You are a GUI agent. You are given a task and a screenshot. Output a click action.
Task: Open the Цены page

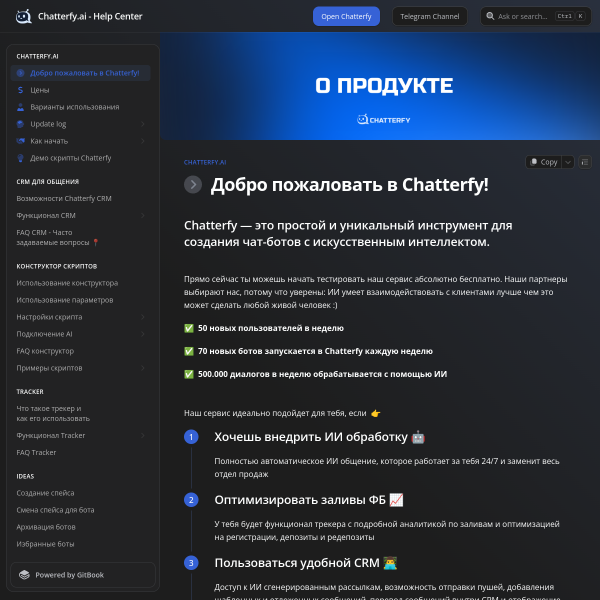point(80,90)
